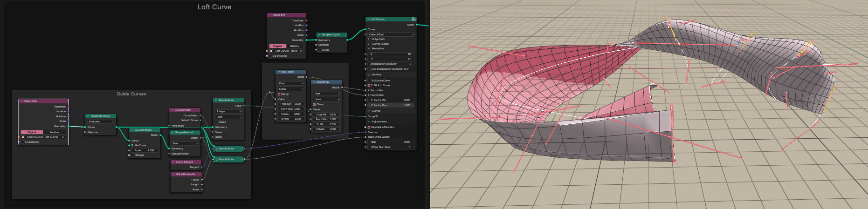Collapse the Curve Tangent node header chevron

click(x=173, y=162)
